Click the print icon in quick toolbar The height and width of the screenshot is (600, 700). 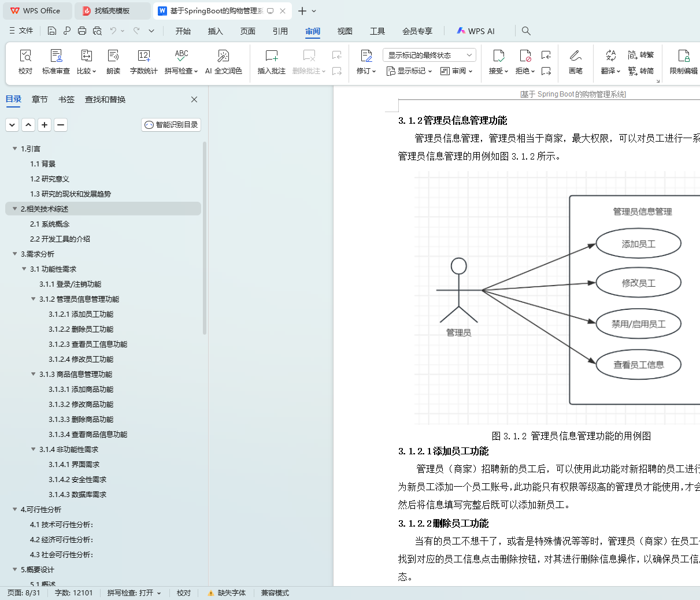pyautogui.click(x=82, y=31)
